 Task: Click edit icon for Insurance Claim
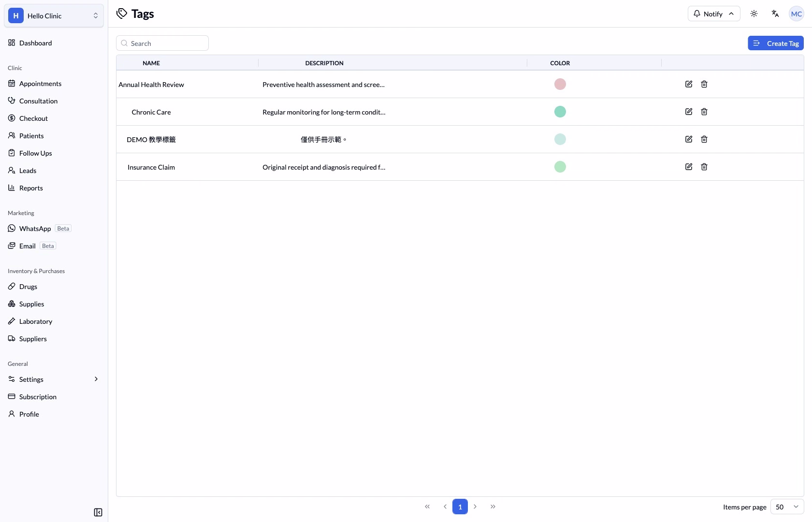click(x=689, y=167)
